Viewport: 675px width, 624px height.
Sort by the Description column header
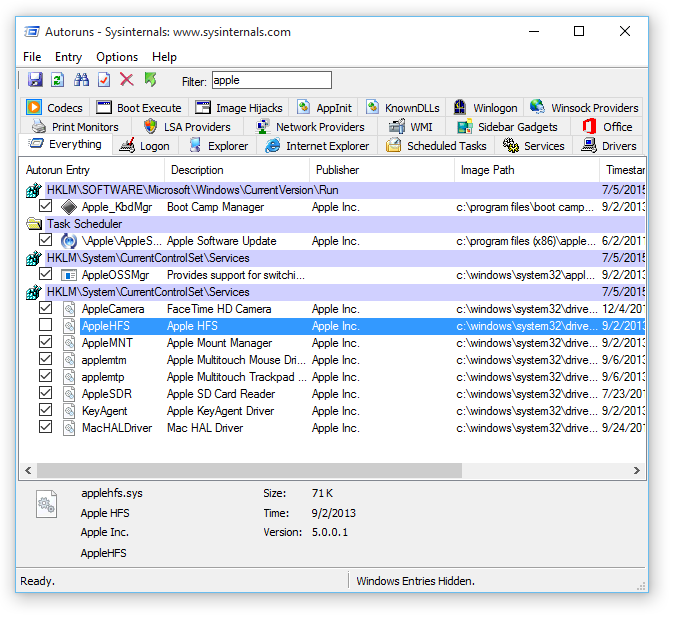pyautogui.click(x=237, y=170)
